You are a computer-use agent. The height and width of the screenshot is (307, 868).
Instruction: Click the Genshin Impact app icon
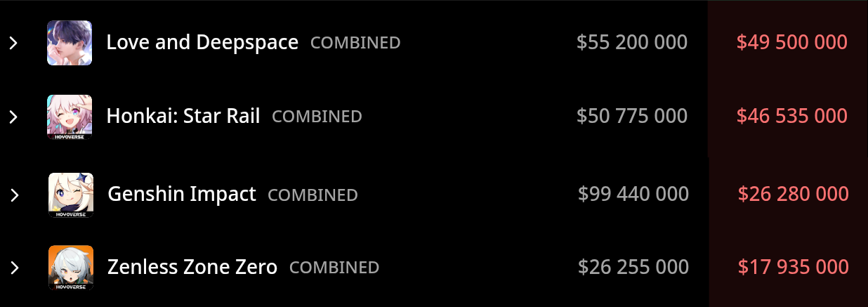(x=71, y=195)
